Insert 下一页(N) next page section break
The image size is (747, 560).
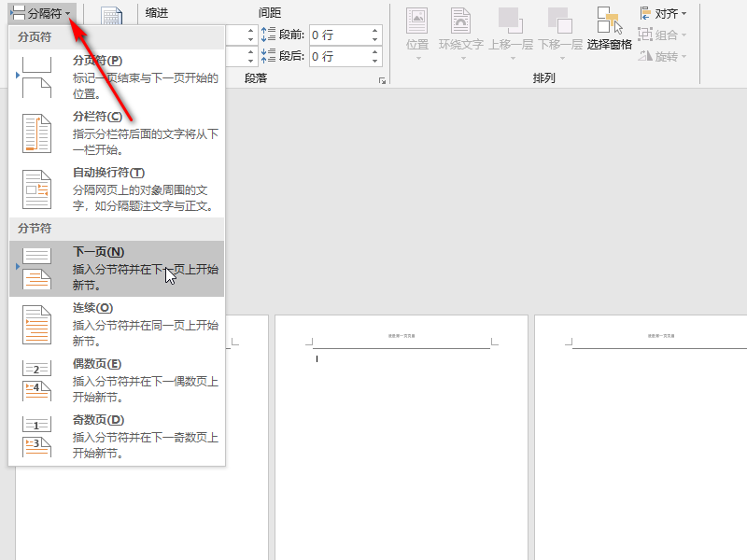tap(117, 269)
